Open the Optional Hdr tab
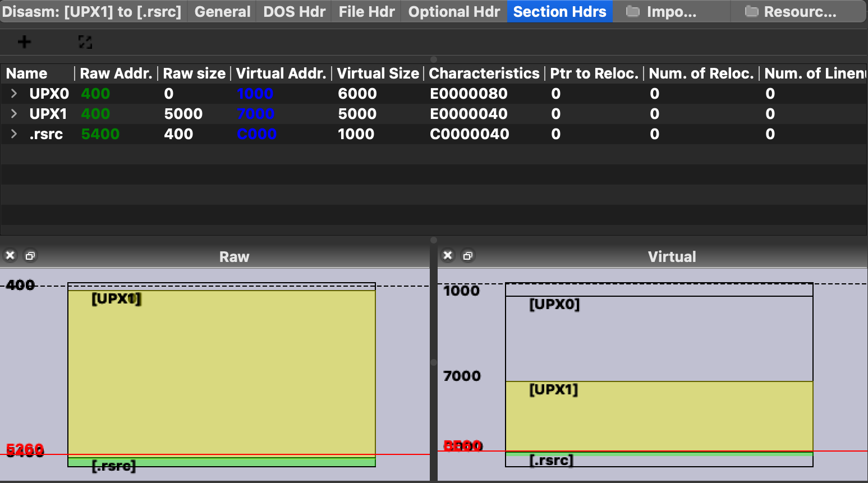The width and height of the screenshot is (868, 483). pos(454,11)
